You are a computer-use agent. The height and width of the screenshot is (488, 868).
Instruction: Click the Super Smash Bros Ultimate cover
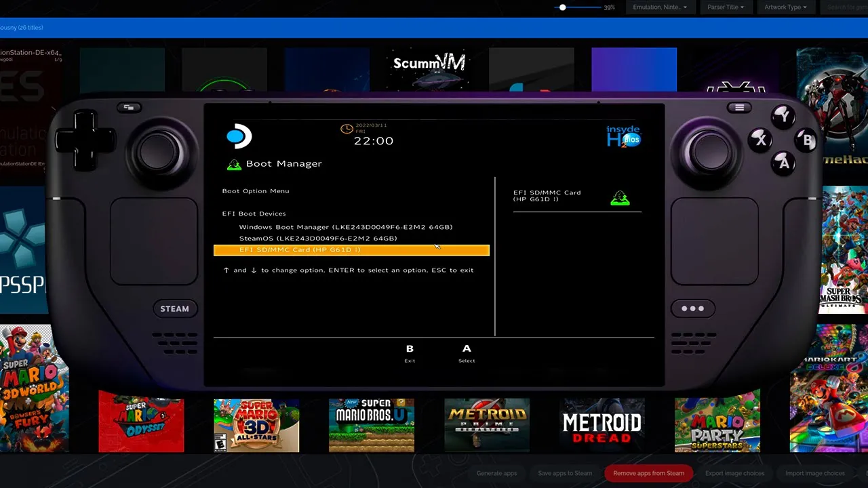844,249
